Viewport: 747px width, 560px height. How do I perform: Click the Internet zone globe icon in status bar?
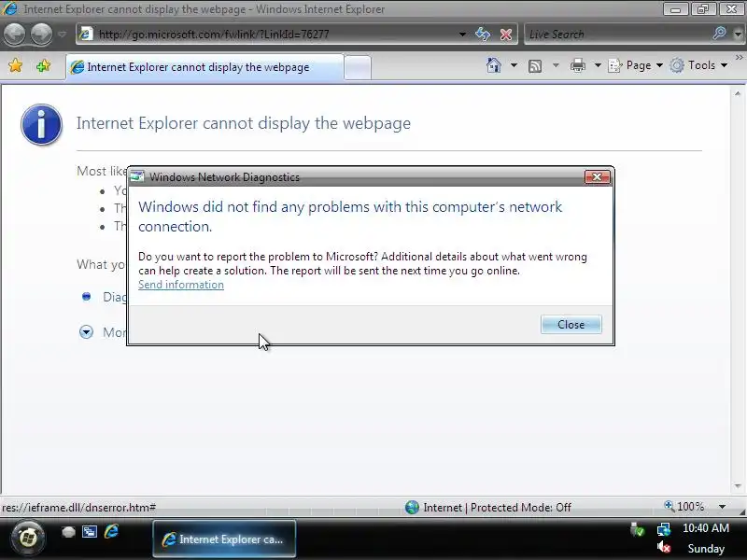click(x=412, y=507)
